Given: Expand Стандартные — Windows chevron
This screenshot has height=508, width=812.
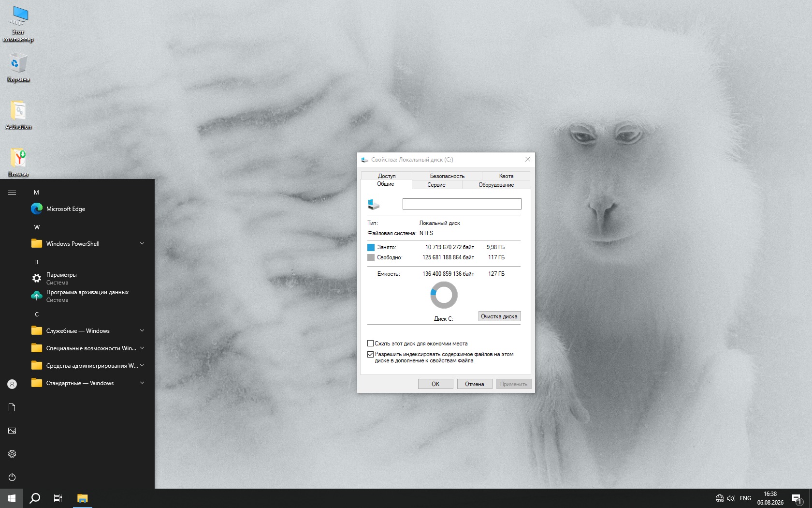Looking at the screenshot, I should [x=142, y=383].
